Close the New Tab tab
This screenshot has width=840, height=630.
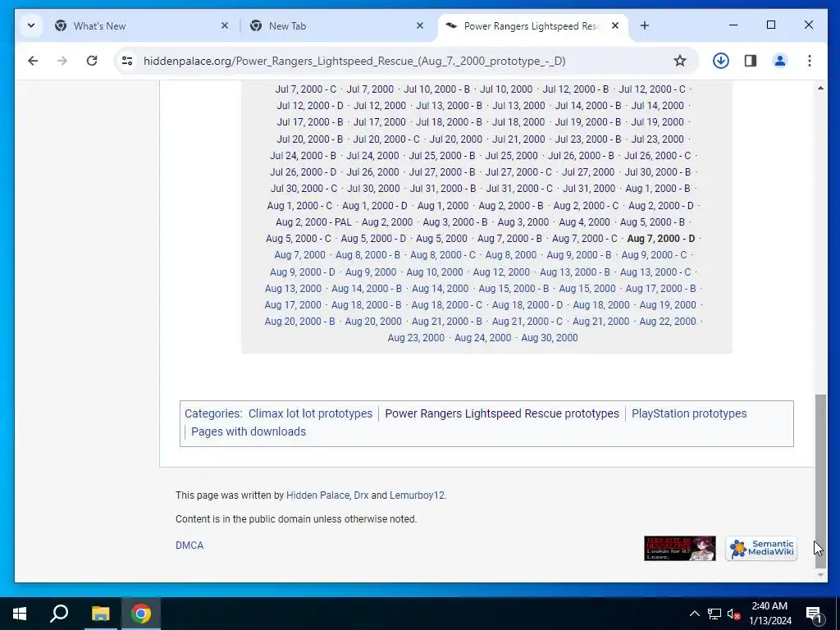tap(420, 25)
